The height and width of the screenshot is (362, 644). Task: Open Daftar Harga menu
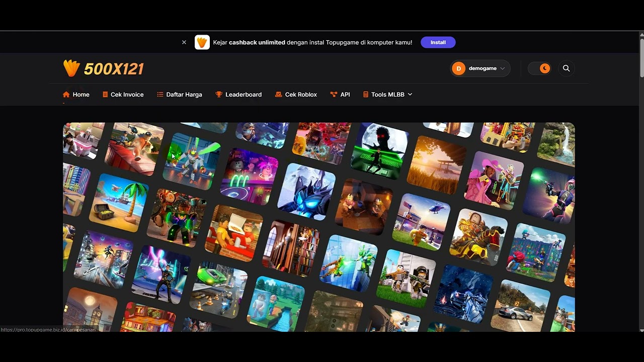coord(180,95)
